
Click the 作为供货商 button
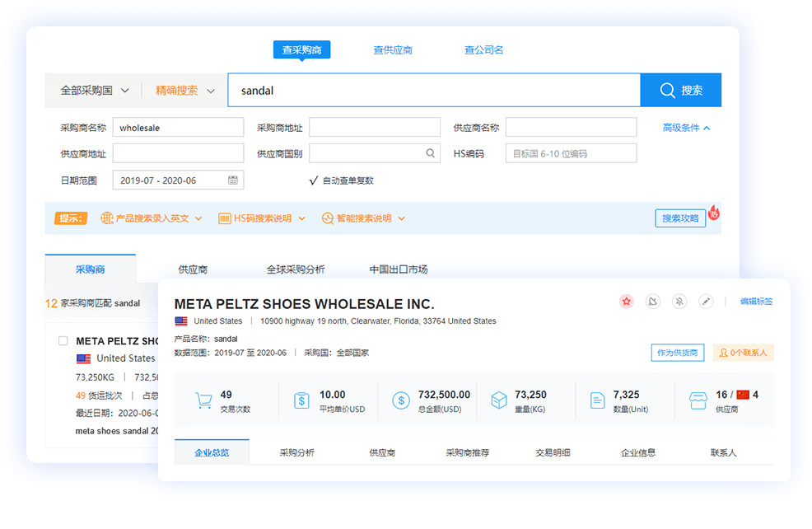pos(678,353)
